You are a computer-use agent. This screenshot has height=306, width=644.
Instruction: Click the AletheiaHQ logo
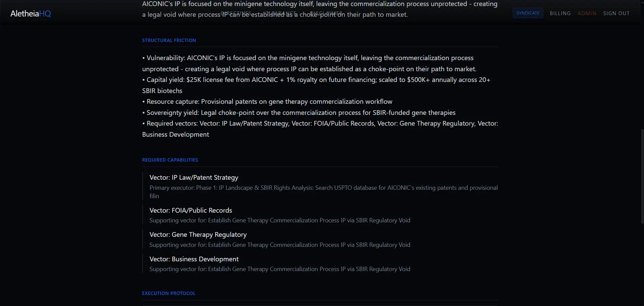[x=31, y=13]
